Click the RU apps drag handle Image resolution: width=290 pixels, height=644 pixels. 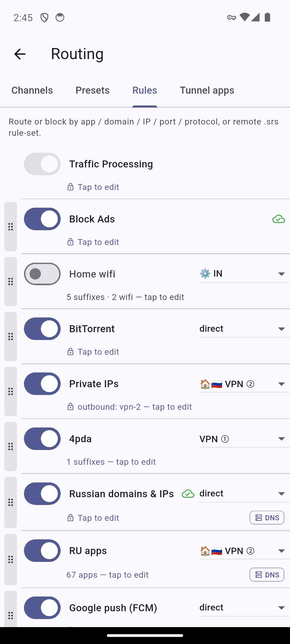click(10, 559)
